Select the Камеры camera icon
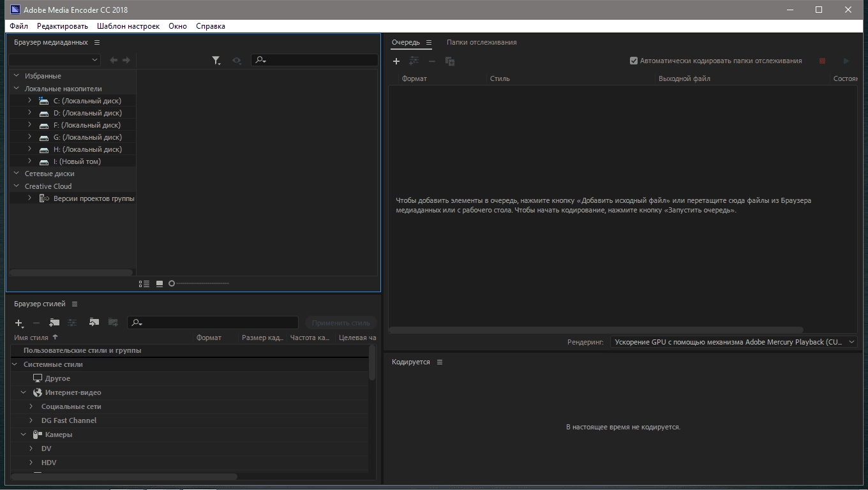This screenshot has width=868, height=490. [x=37, y=434]
